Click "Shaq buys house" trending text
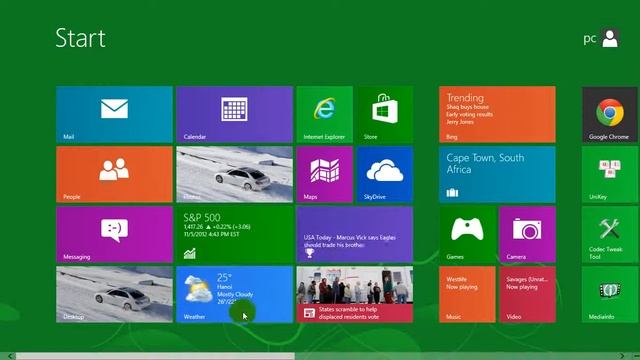The image size is (640, 360). 467,107
